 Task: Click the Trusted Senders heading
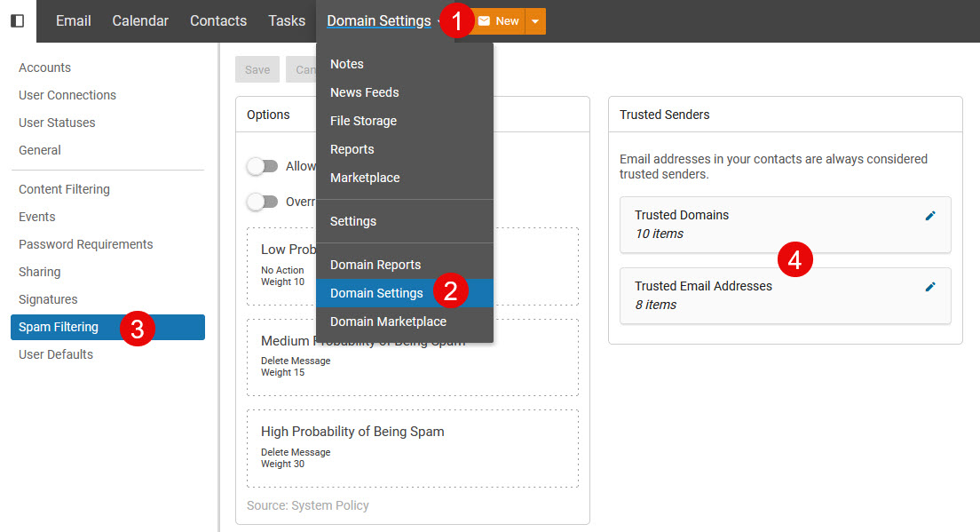point(664,115)
